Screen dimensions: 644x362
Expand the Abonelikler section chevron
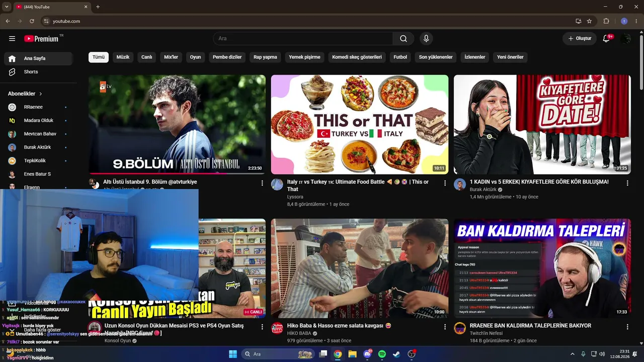coord(41,94)
